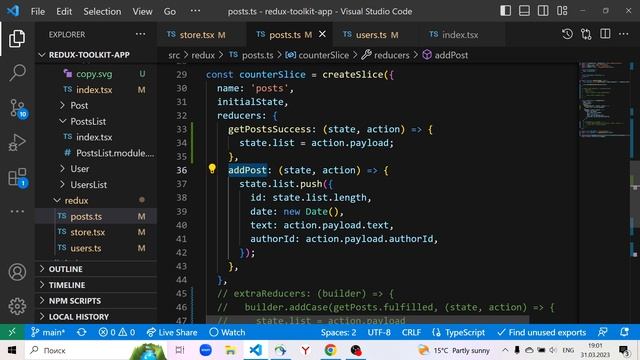Open the timeline history icon in editor toolbar

[x=567, y=34]
